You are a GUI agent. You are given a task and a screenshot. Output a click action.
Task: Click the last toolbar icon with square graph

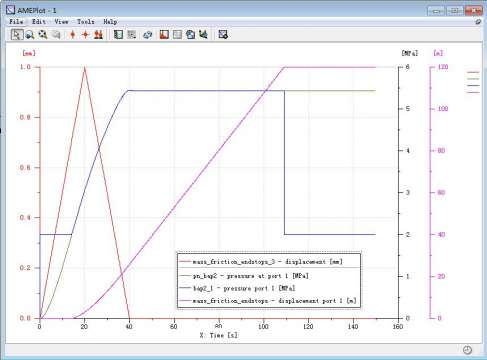coord(223,34)
